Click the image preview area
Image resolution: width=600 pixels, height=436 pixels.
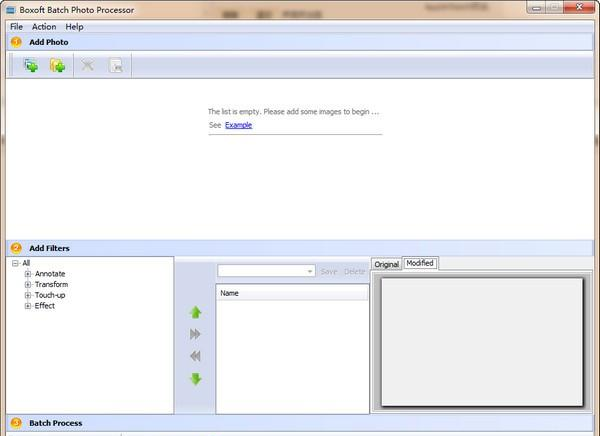(x=482, y=341)
